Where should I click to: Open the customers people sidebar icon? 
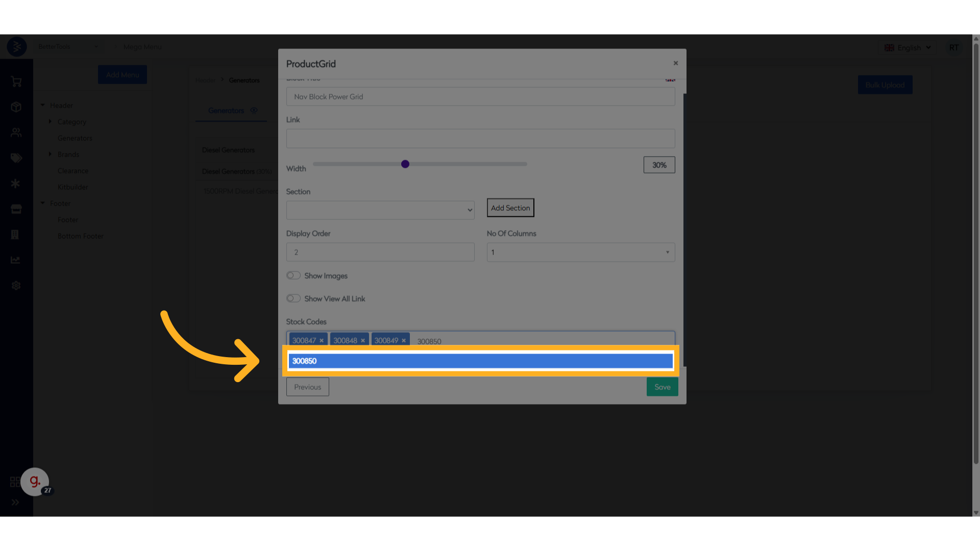pyautogui.click(x=16, y=133)
